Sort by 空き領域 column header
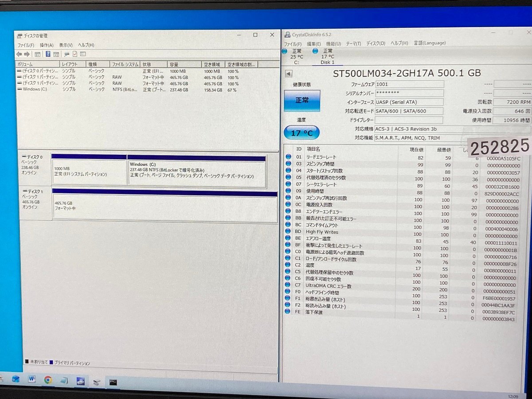This screenshot has width=532, height=399. tap(214, 65)
